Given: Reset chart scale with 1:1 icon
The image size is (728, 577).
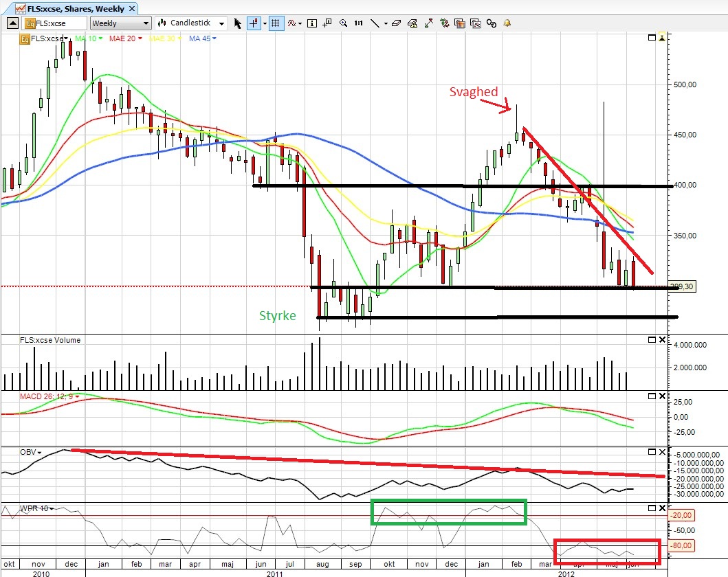Looking at the screenshot, I should pos(358,23).
